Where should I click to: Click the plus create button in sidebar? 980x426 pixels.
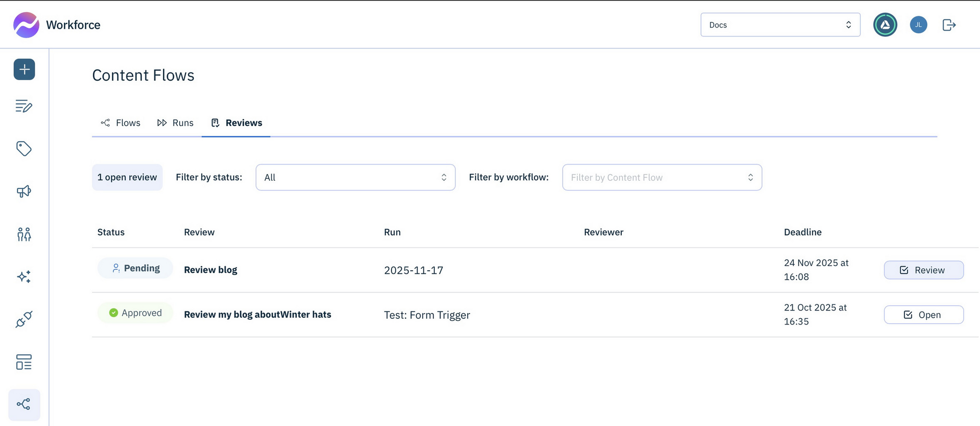(24, 69)
